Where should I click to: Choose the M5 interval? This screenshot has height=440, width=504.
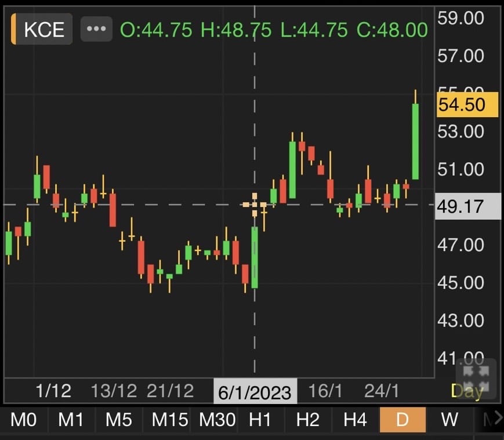[119, 419]
